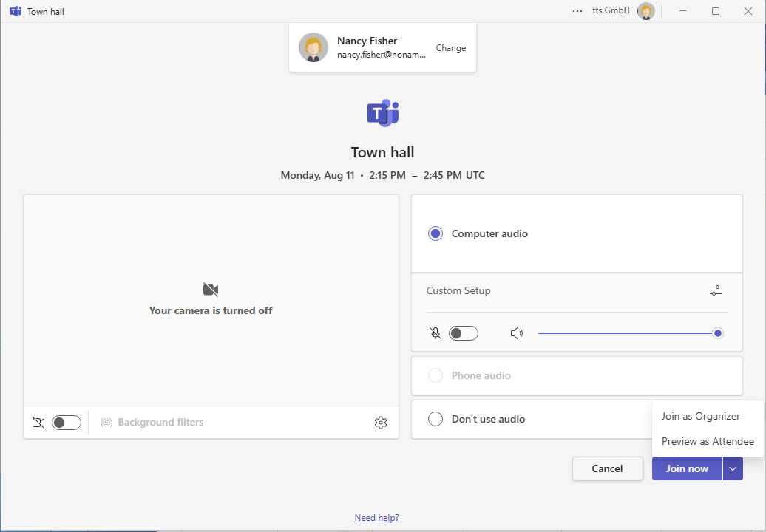766x532 pixels.
Task: Open the three-dots more options menu
Action: [x=577, y=11]
